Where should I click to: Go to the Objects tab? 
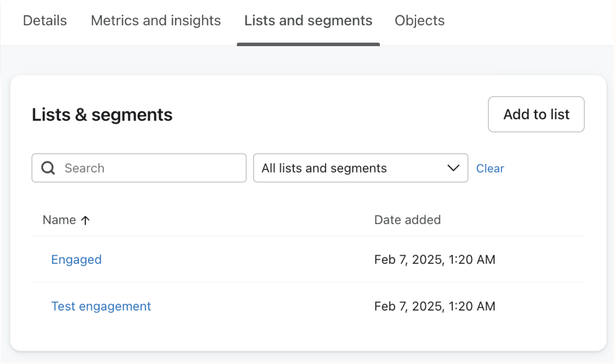point(420,21)
